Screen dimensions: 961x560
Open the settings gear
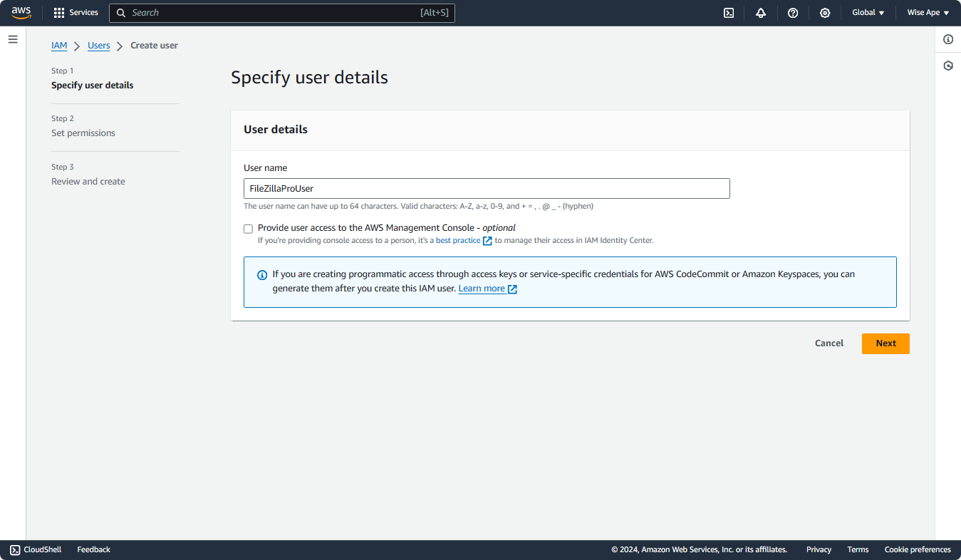click(825, 13)
